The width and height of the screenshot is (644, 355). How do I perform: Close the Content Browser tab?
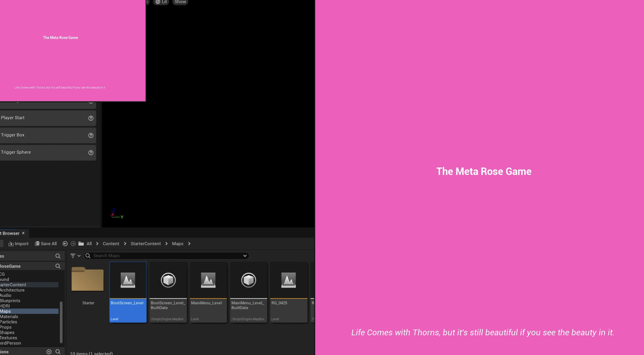click(23, 233)
